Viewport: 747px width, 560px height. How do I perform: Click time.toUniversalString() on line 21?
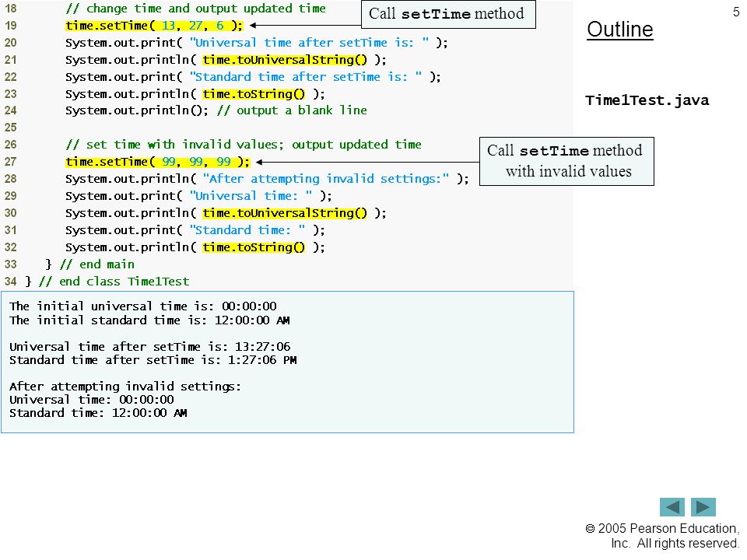tap(285, 60)
